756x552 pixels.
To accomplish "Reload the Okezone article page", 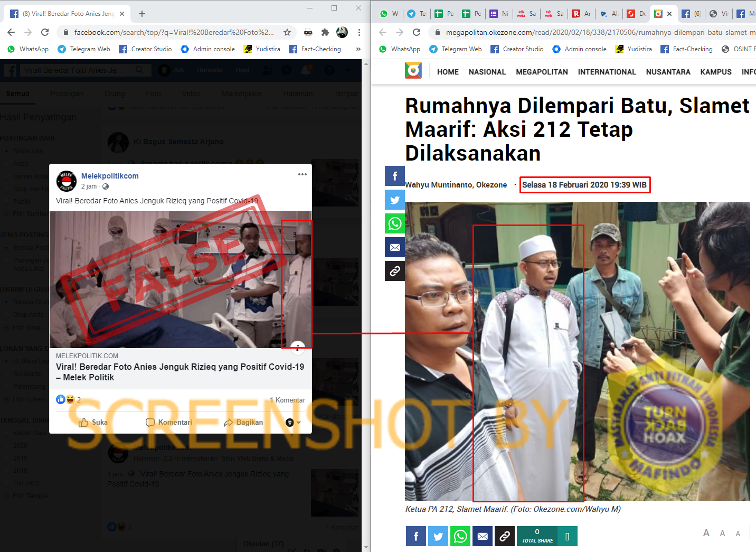I will pos(417,32).
